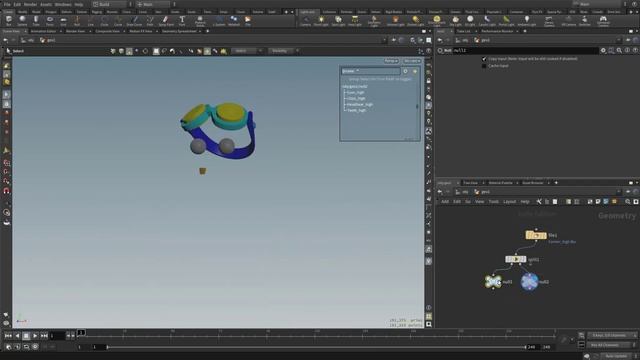This screenshot has height=360, width=640.
Task: Jump to first frame button
Action: (x=8, y=336)
